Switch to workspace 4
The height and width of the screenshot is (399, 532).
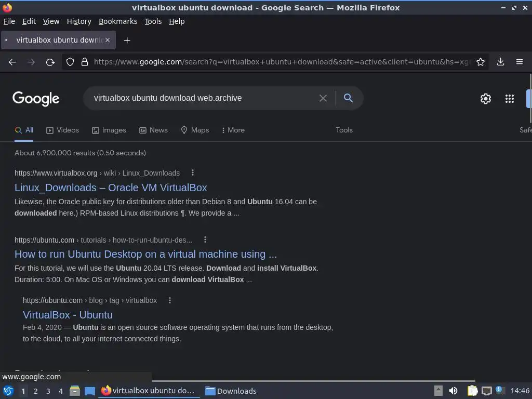(61, 391)
